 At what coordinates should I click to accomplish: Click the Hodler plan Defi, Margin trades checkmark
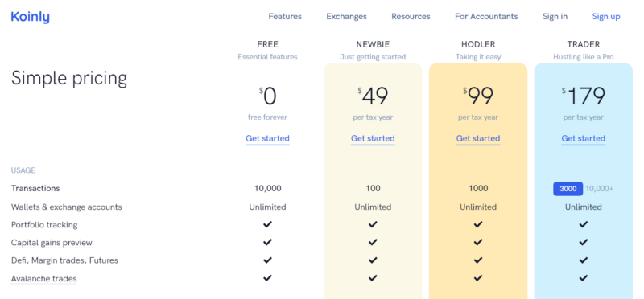tap(478, 260)
